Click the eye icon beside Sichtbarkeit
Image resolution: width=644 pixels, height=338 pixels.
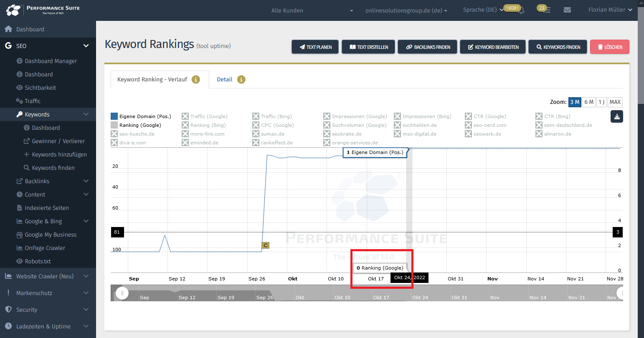click(x=19, y=88)
